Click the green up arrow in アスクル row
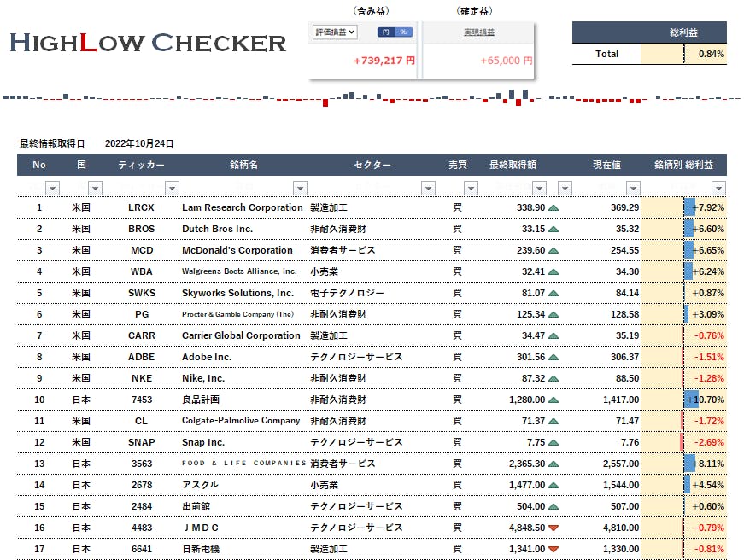This screenshot has width=744, height=560. tap(554, 485)
